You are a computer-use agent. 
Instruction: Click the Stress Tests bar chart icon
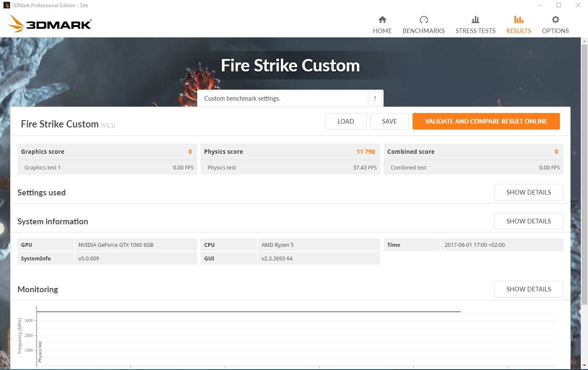(475, 20)
